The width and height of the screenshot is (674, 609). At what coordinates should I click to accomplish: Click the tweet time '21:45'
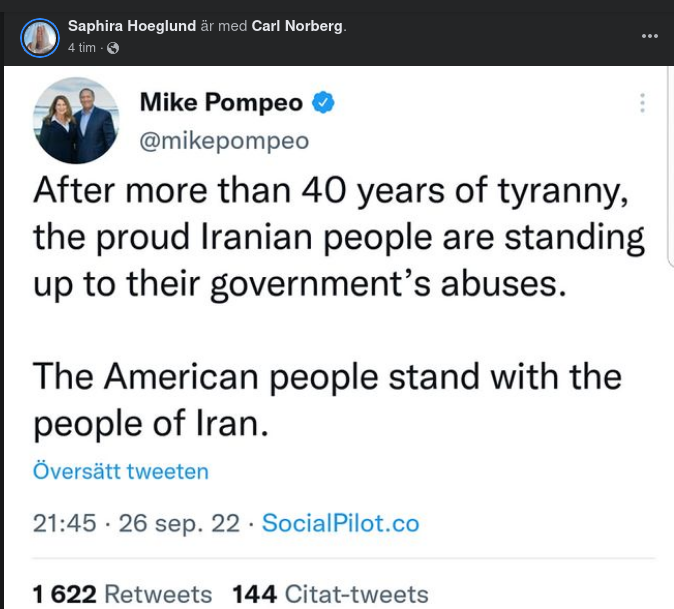(x=64, y=523)
